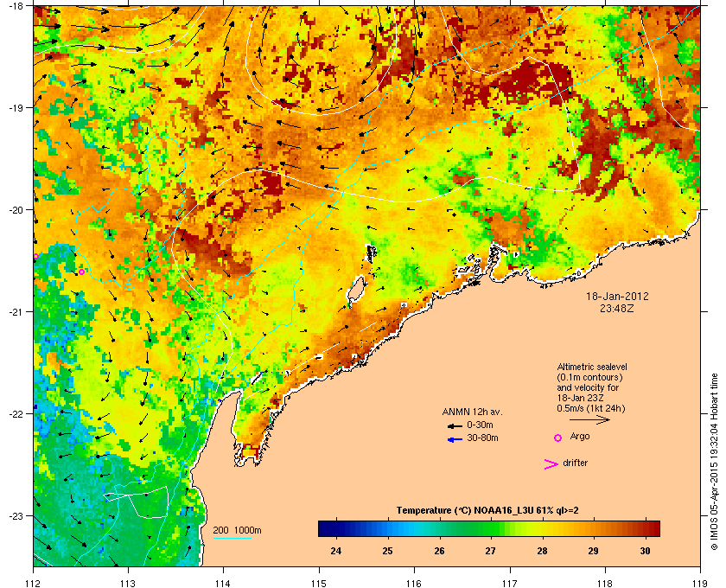Click the '0.5m/s (1kt 24h)' text

click(591, 409)
